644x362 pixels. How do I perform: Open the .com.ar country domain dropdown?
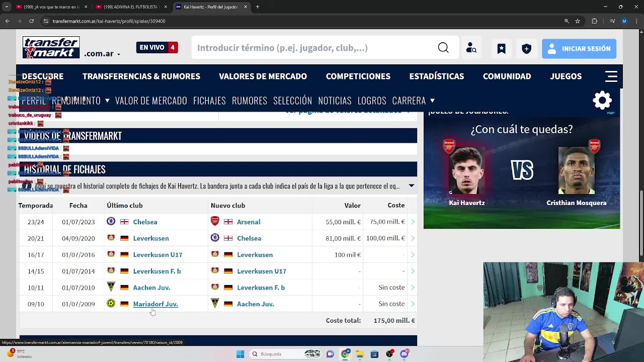coord(102,54)
